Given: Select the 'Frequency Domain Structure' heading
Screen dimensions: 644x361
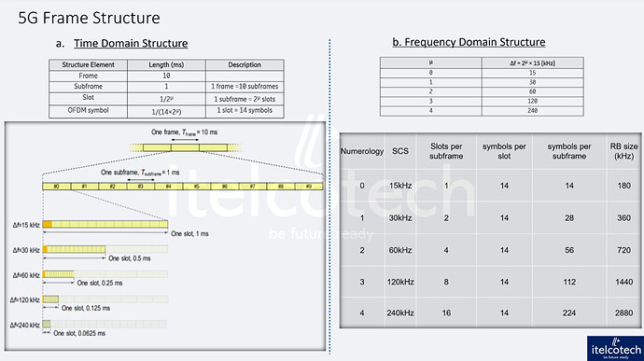Looking at the screenshot, I should (x=469, y=42).
